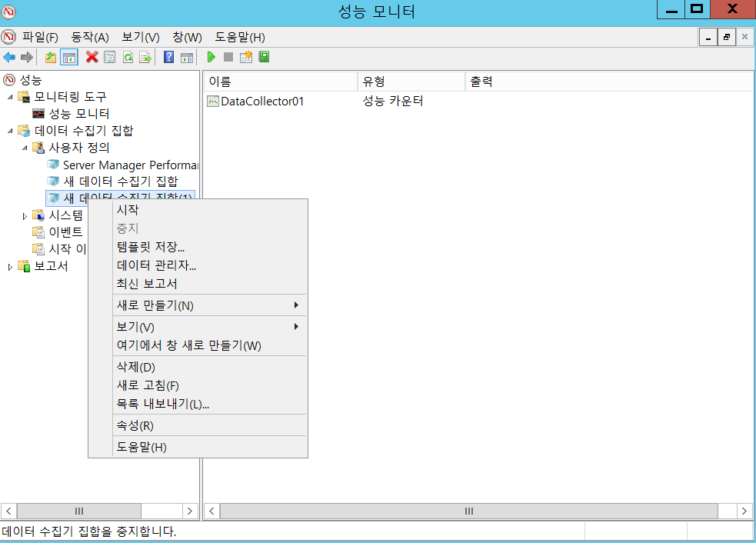Click the Back arrow toolbar icon
Viewport: 756px width, 543px height.
tap(9, 58)
